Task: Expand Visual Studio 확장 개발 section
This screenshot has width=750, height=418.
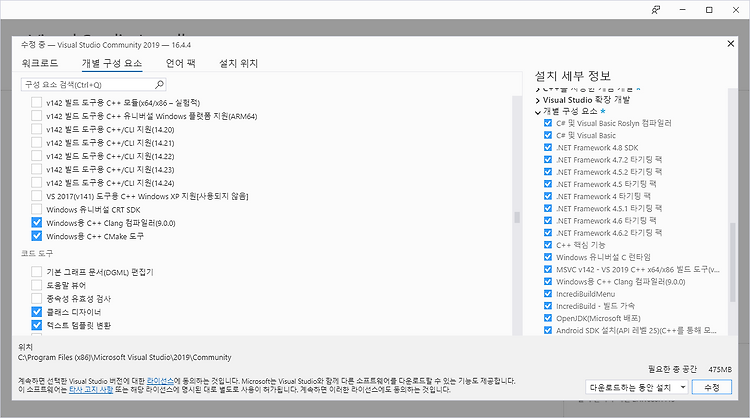Action: click(x=538, y=100)
